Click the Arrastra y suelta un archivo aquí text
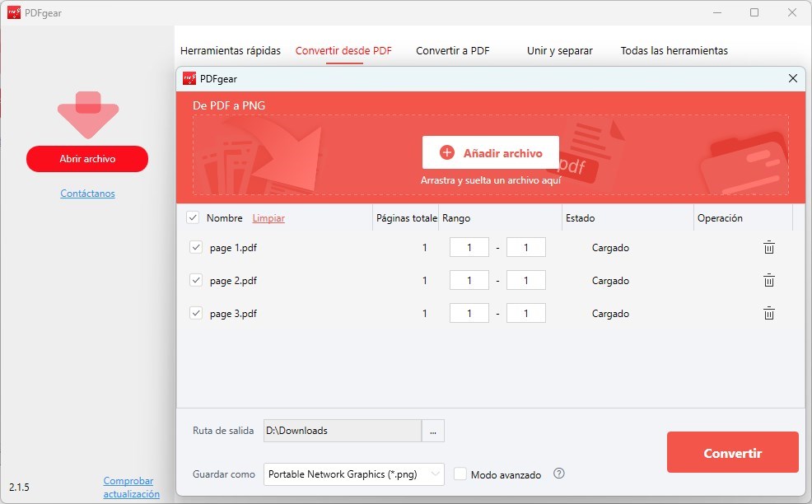812x504 pixels. [491, 180]
